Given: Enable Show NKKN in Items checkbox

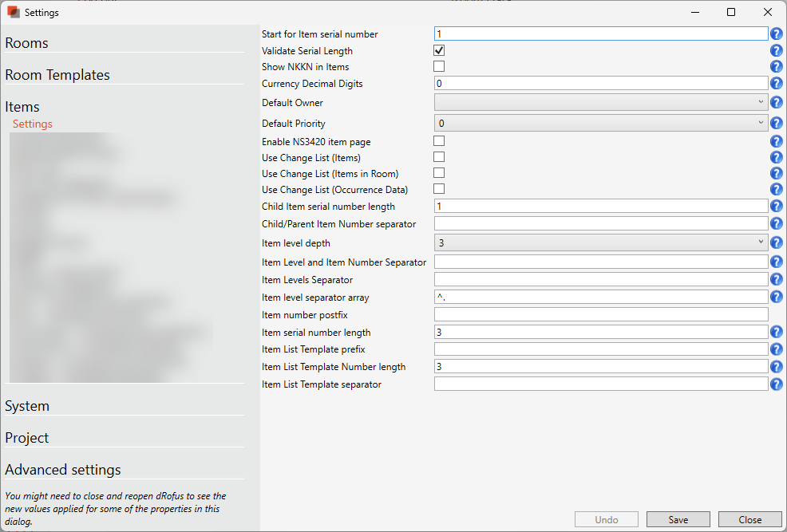Looking at the screenshot, I should 439,66.
